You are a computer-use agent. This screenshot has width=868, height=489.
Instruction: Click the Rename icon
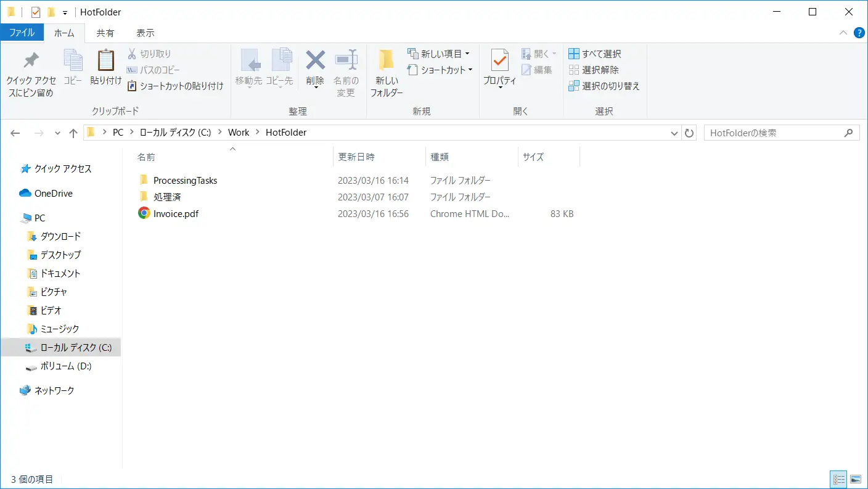(x=346, y=60)
